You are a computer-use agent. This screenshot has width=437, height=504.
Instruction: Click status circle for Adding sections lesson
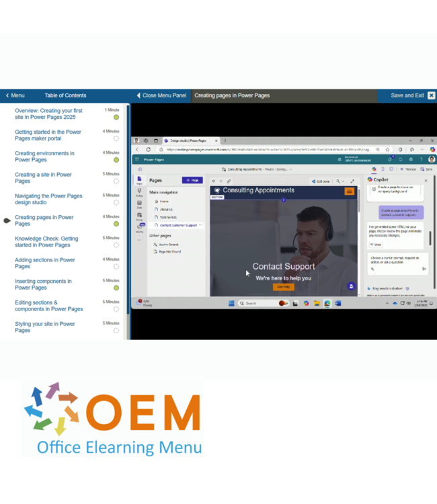tap(116, 267)
